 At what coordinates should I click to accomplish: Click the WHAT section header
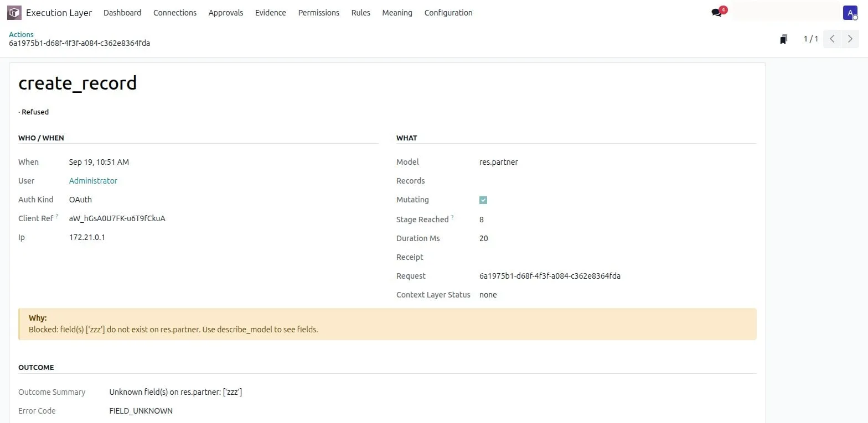point(407,138)
